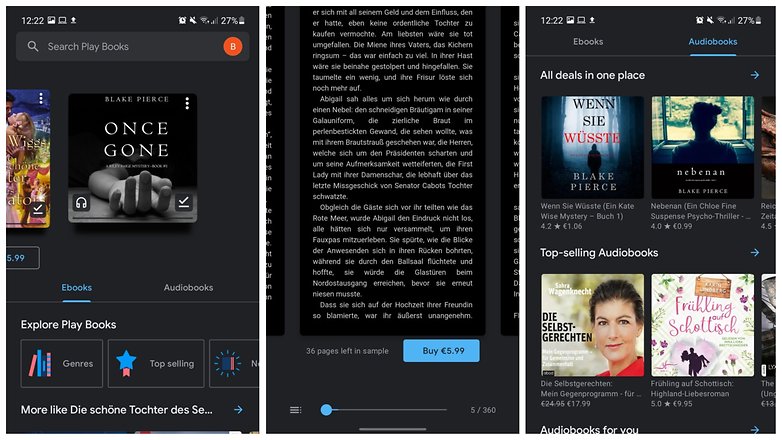Open arrow next to More like Die schöne Tochter
The width and height of the screenshot is (782, 440).
coord(238,410)
